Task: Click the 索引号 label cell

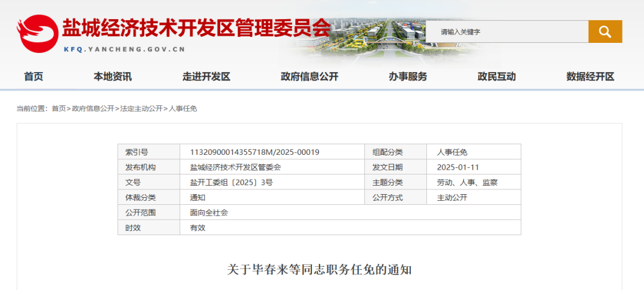Action: [x=148, y=152]
